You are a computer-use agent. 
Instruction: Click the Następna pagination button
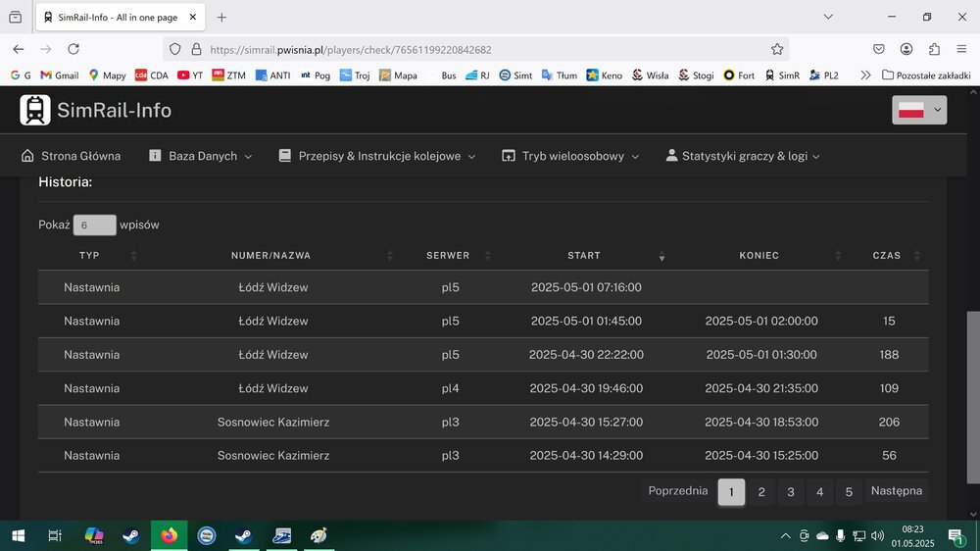[896, 491]
